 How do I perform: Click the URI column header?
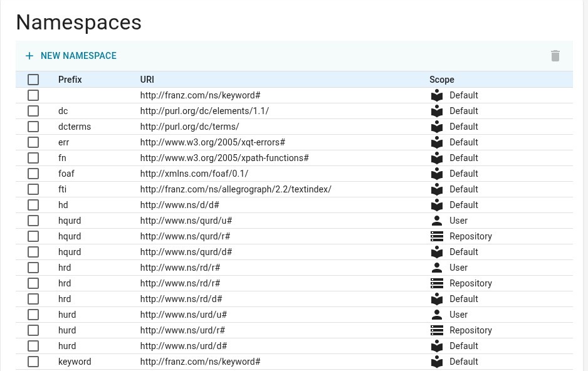[147, 80]
